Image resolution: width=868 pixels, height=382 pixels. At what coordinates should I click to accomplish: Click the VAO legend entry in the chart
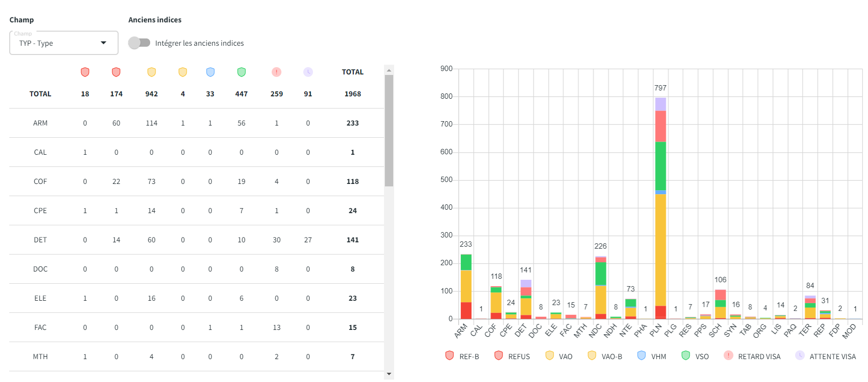tap(559, 356)
